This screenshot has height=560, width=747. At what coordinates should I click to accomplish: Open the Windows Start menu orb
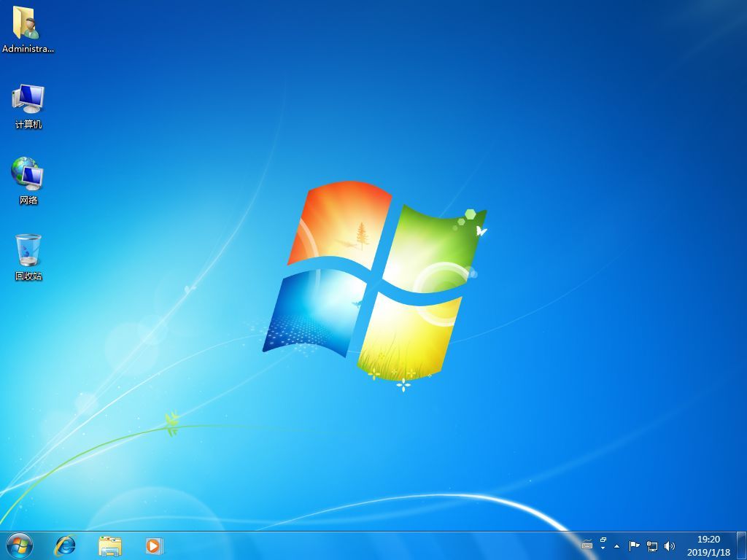(x=20, y=545)
